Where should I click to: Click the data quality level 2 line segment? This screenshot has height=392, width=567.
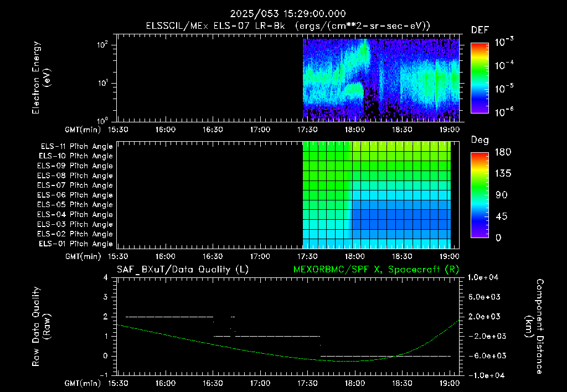[169, 317]
